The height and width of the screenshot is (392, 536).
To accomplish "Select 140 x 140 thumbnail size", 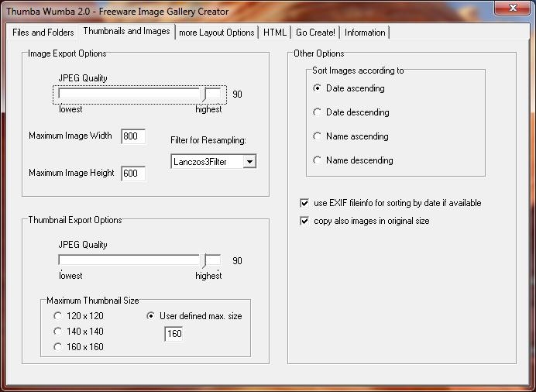I will (58, 332).
